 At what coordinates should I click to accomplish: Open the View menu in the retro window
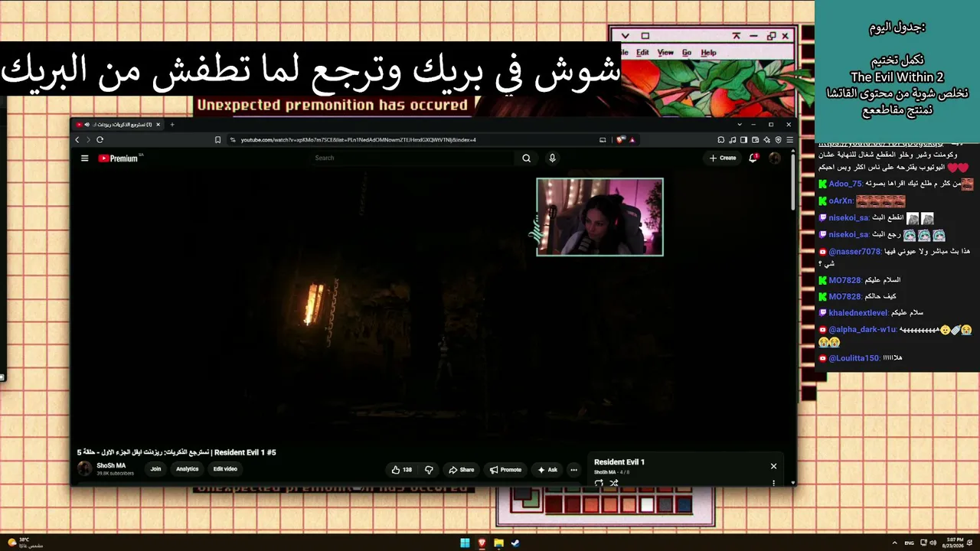[x=665, y=53]
